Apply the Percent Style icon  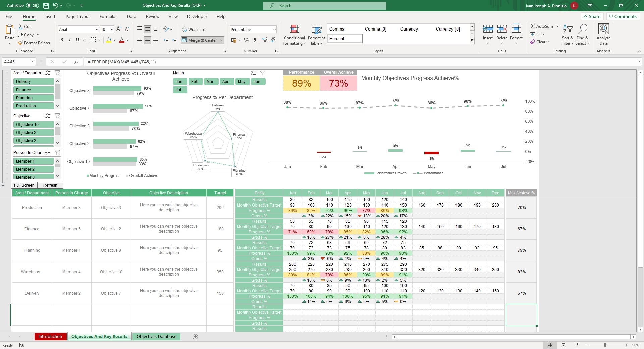(247, 40)
